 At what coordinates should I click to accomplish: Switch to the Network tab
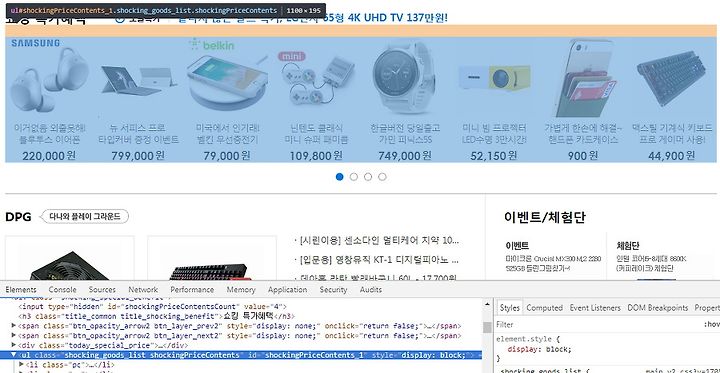(x=143, y=289)
